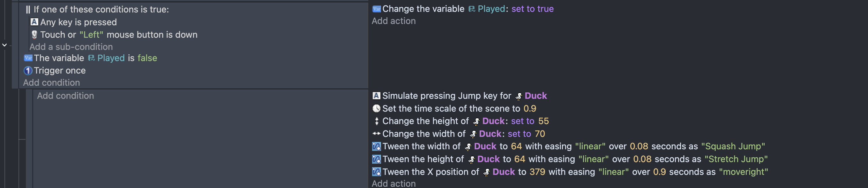The height and width of the screenshot is (188, 868).
Task: Click the clock icon beside Set the time scale
Action: [376, 108]
